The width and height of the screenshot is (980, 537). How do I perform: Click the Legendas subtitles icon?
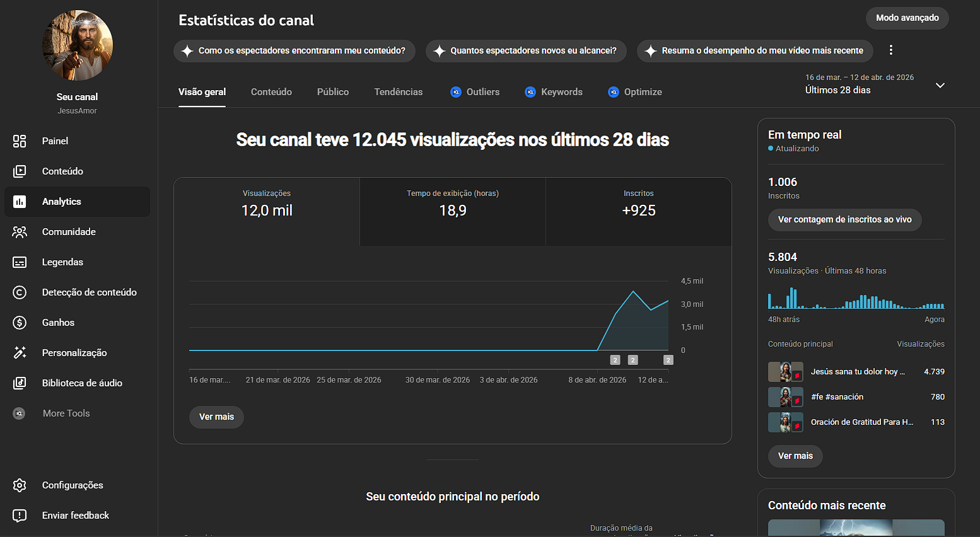pos(20,262)
